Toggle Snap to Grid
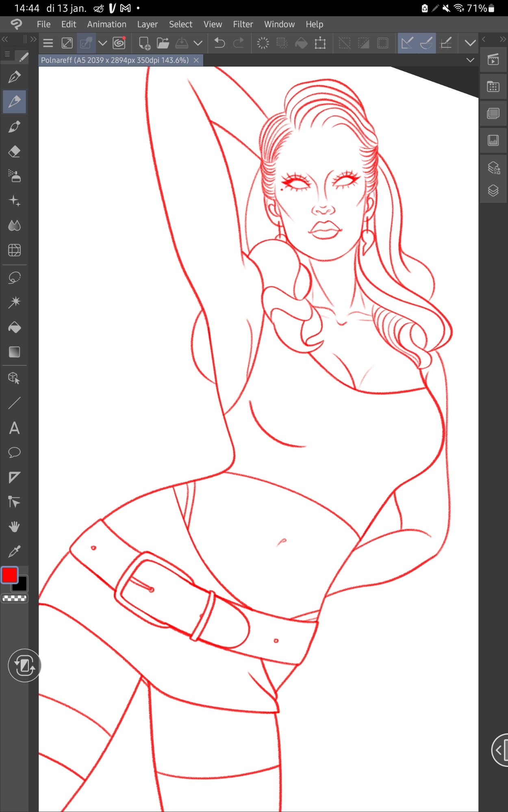 [446, 43]
